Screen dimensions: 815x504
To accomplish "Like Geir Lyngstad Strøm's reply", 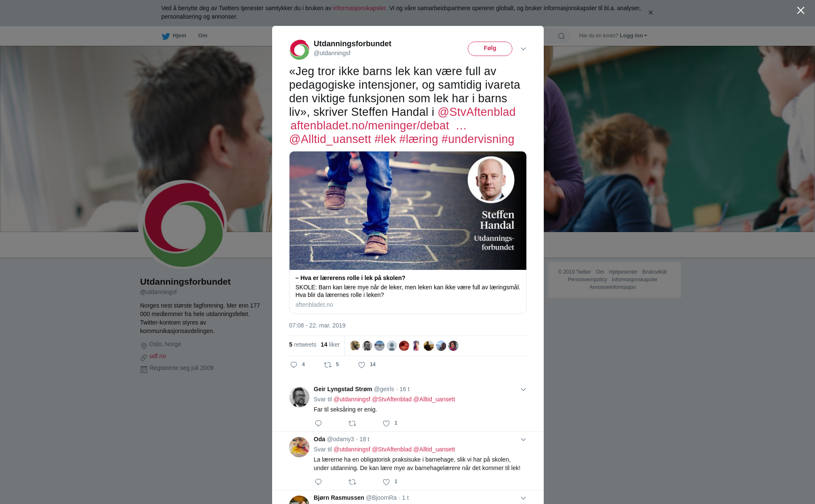I will [x=386, y=423].
